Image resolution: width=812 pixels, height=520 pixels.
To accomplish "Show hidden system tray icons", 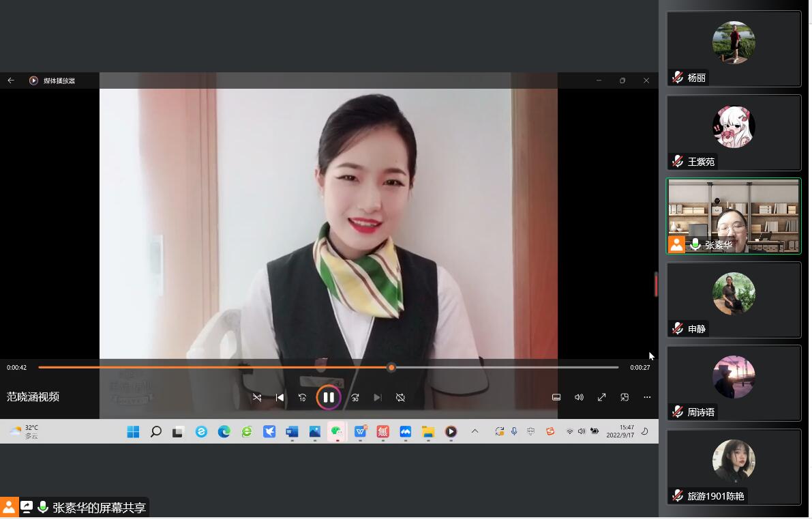I will point(475,431).
